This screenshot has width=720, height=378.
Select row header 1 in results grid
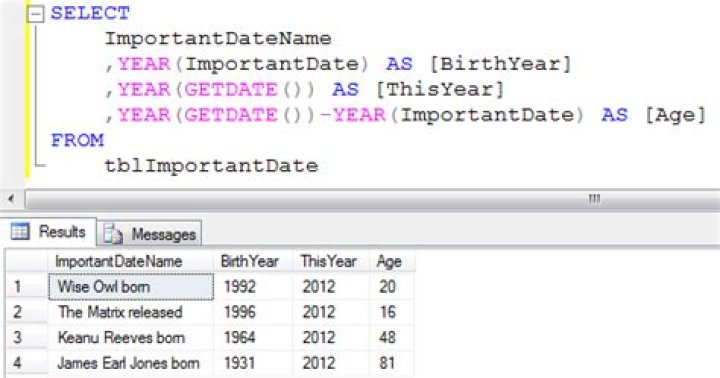(27, 287)
